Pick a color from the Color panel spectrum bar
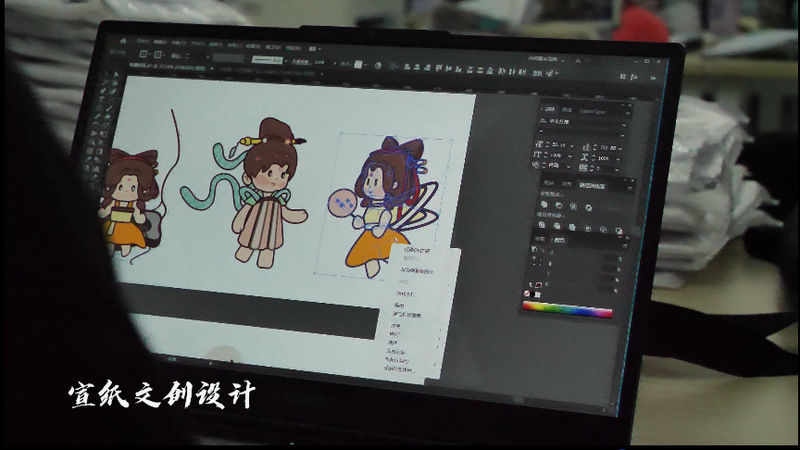Viewport: 800px width, 450px height. pyautogui.click(x=566, y=310)
